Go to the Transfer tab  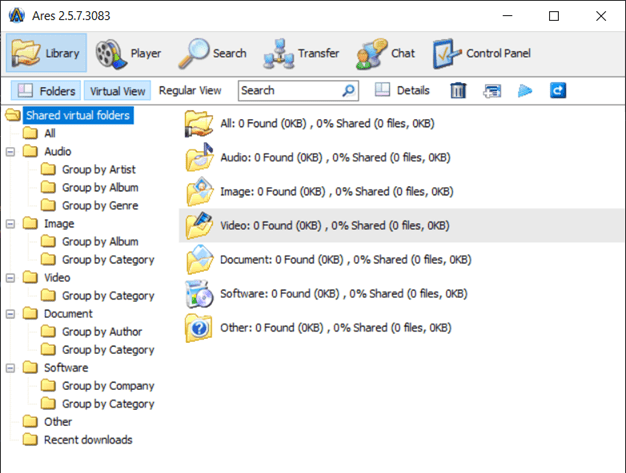tap(301, 53)
